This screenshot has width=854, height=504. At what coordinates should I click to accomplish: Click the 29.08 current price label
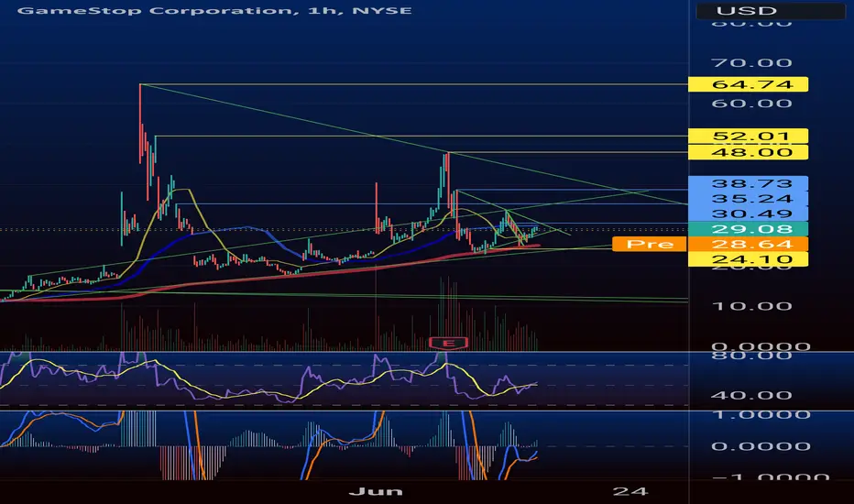[x=749, y=229]
